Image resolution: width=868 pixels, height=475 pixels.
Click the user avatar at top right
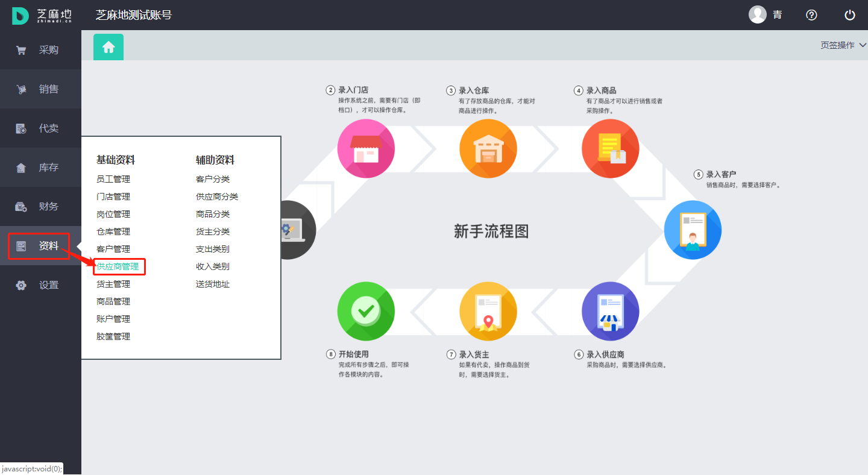pos(758,14)
